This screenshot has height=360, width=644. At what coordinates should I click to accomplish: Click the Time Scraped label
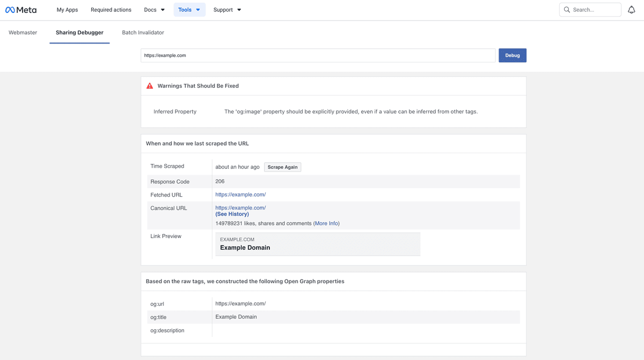click(x=167, y=167)
